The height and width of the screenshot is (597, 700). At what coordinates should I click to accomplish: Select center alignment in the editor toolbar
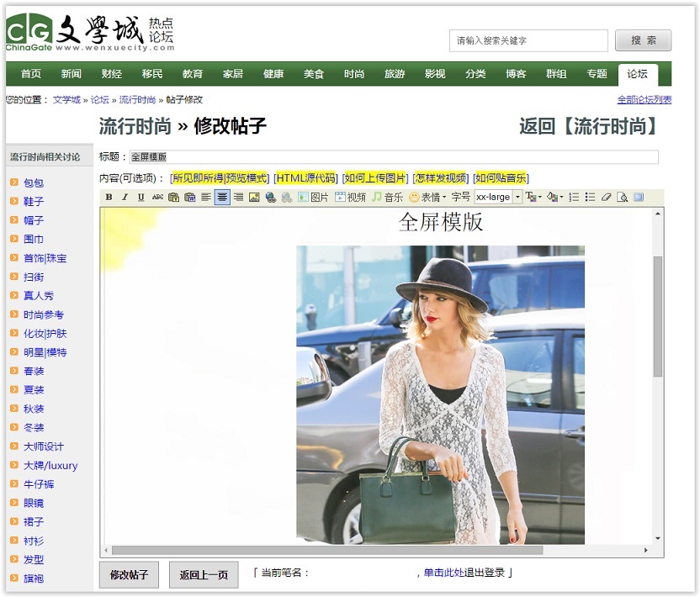coord(222,198)
